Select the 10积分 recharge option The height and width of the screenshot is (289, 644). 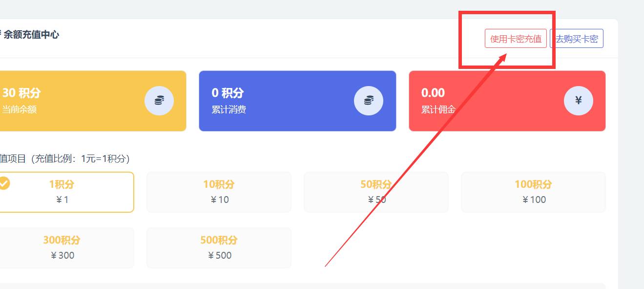point(219,192)
